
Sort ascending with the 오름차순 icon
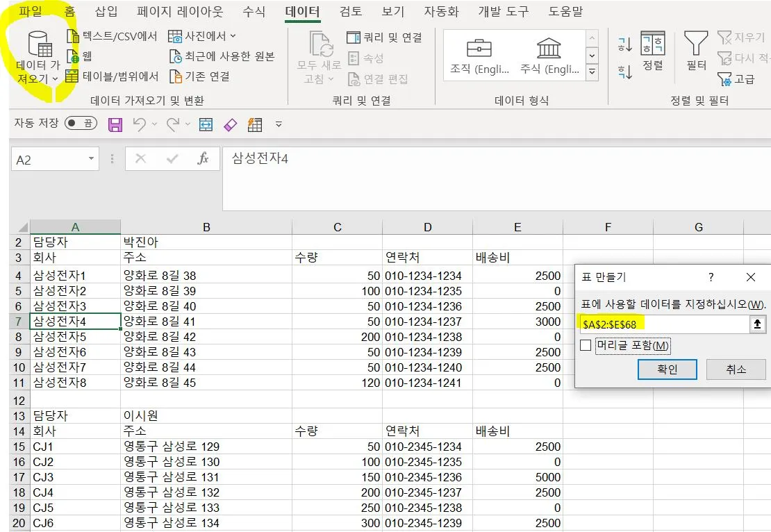625,44
